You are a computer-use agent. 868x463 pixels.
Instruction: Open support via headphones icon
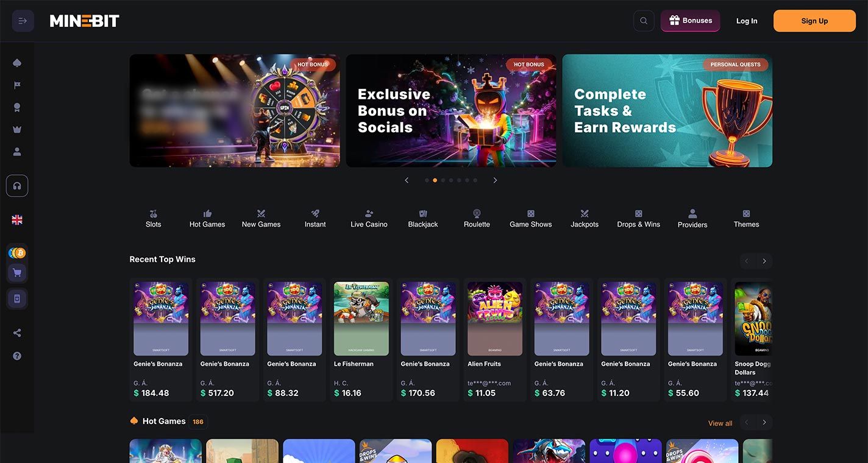(17, 186)
